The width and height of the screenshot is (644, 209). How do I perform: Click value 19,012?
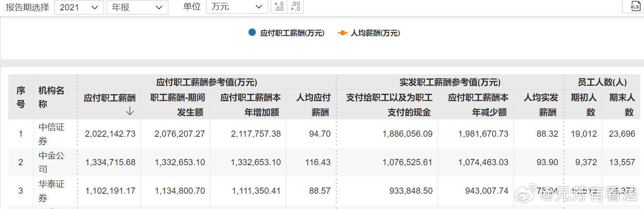584,134
